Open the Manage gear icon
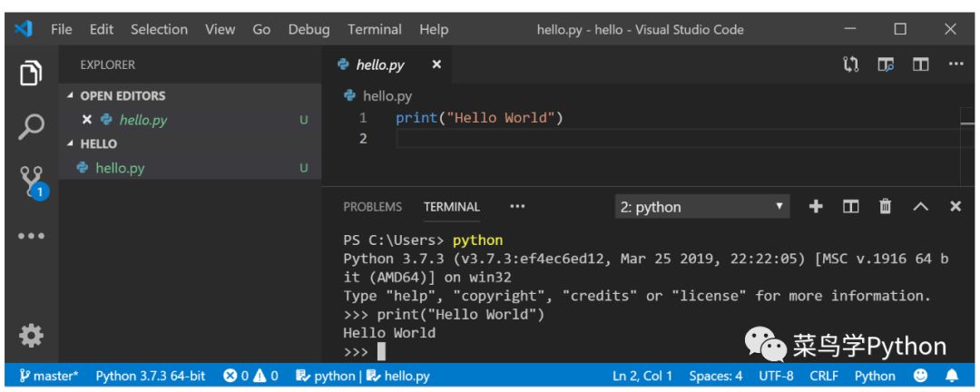 pos(31,337)
